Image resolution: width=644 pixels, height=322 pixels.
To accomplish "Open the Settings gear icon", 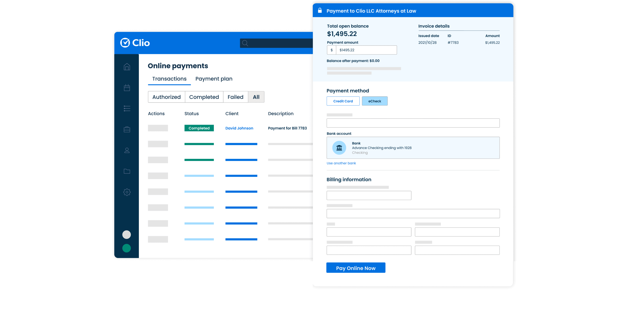I will 127,192.
